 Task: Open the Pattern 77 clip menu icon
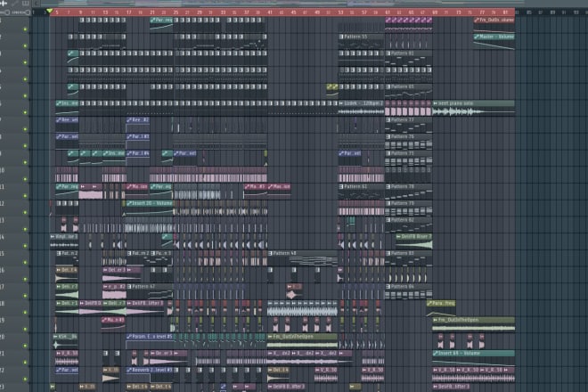[388, 120]
